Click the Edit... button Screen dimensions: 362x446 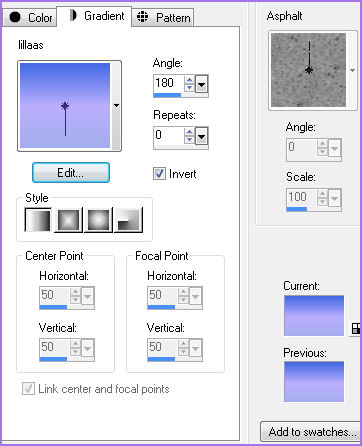[x=71, y=173]
